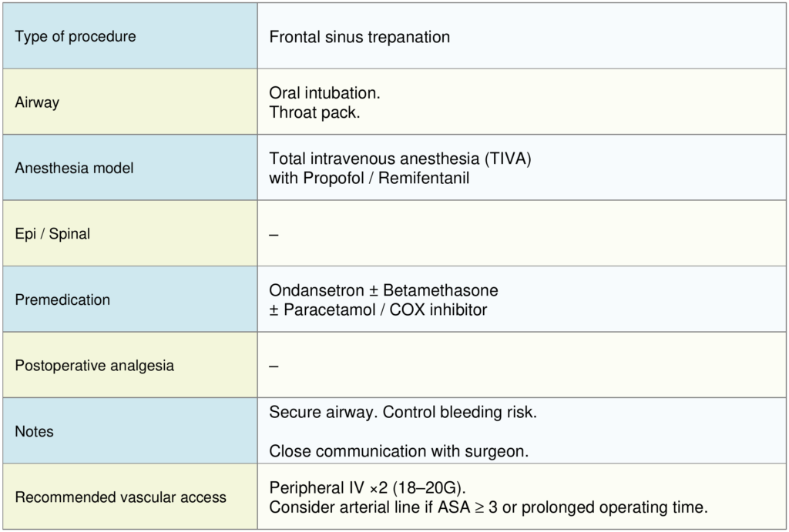Click the "Airway" row label
Viewport: 789px width, 532px height.
(37, 102)
